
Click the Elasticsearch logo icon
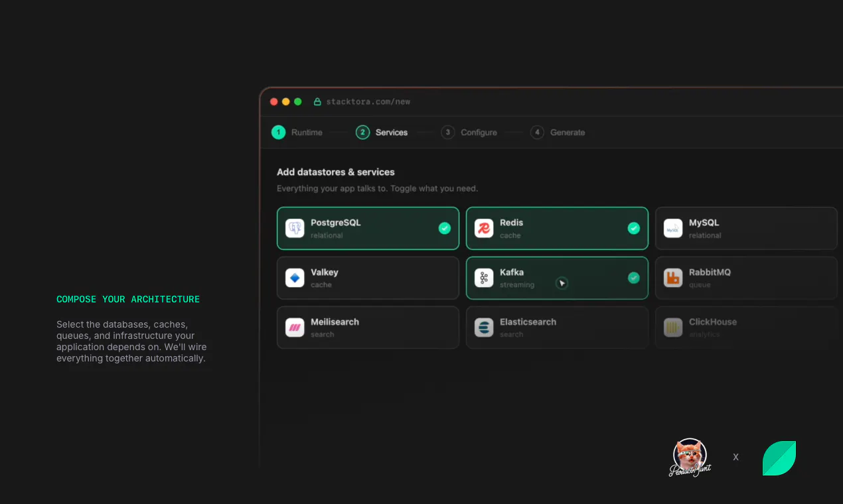[484, 328]
